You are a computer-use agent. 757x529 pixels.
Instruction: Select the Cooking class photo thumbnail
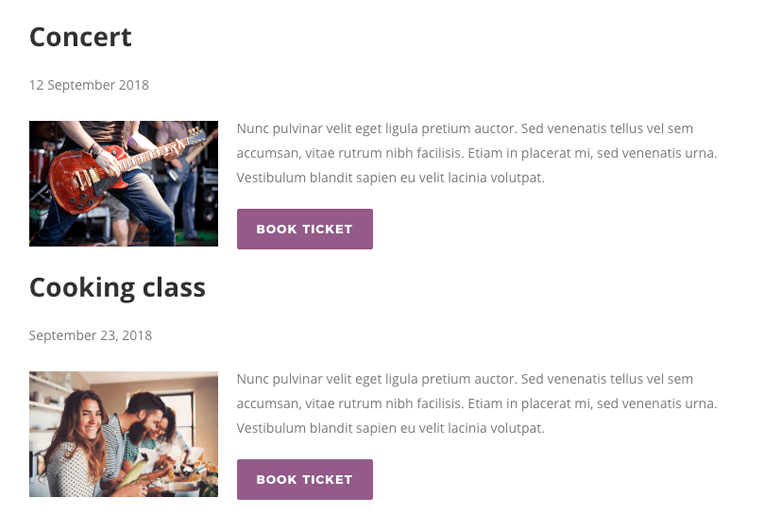(x=123, y=434)
